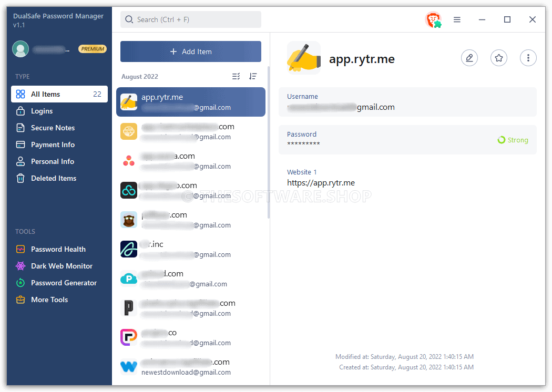Select the entry with black P icon
The image size is (552, 392).
point(190,308)
